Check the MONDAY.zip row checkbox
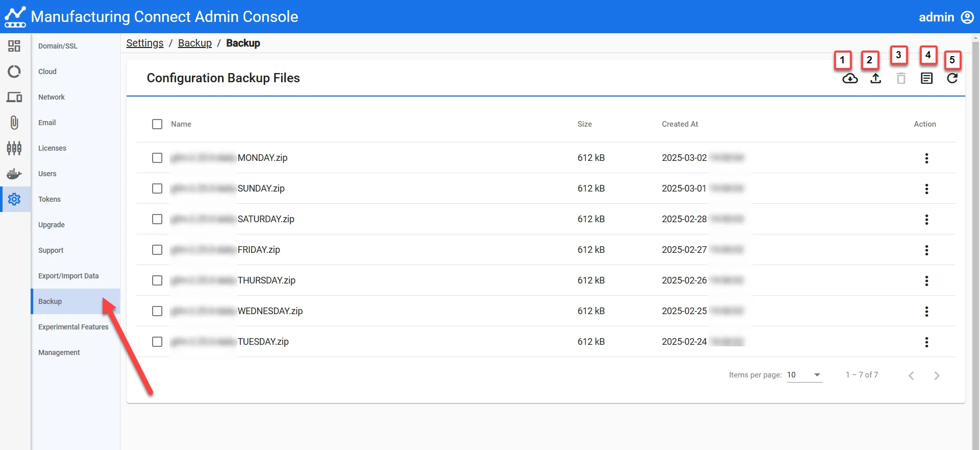 [x=157, y=158]
